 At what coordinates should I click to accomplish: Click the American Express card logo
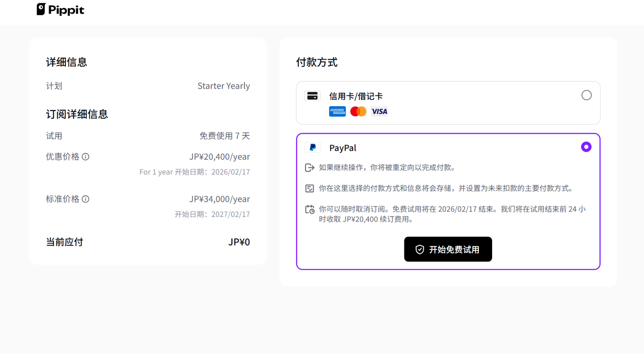point(337,112)
